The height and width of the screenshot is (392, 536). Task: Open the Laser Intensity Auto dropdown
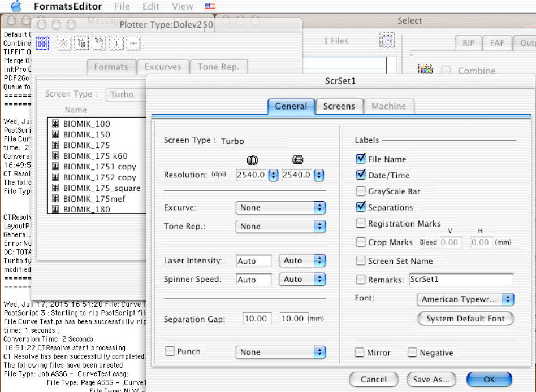302,260
